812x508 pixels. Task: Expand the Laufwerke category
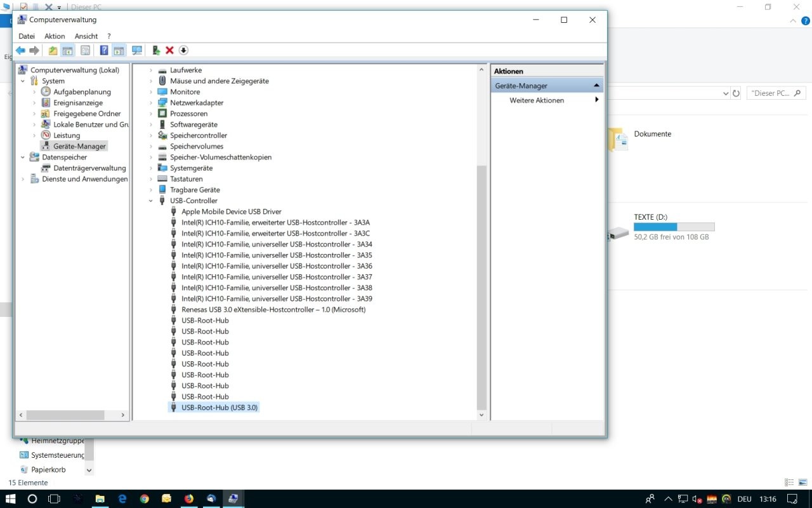151,70
